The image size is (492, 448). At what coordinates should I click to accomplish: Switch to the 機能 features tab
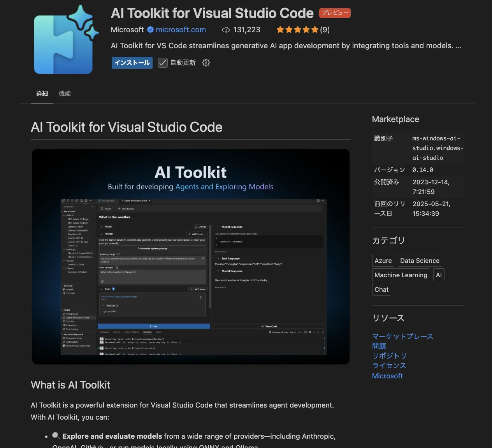click(65, 93)
